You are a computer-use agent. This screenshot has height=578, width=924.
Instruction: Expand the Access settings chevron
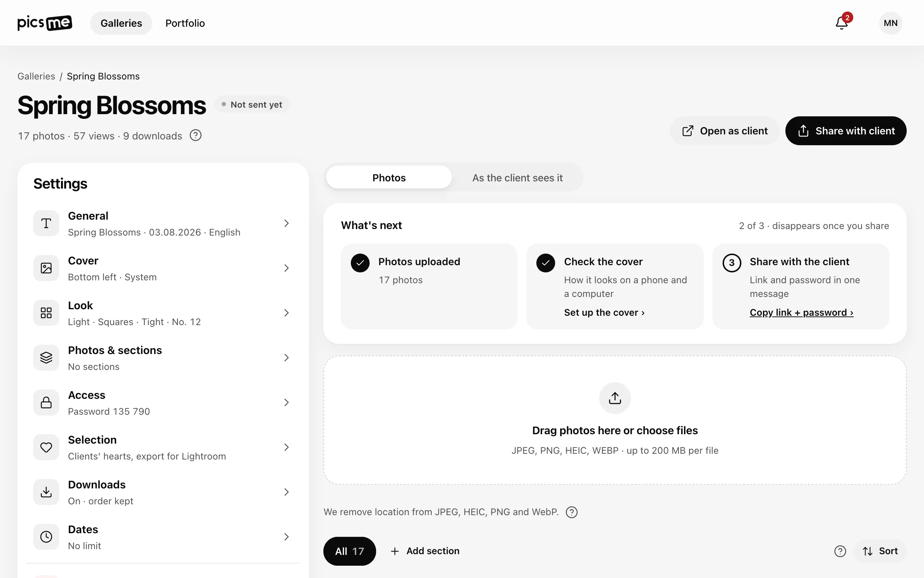pyautogui.click(x=286, y=402)
